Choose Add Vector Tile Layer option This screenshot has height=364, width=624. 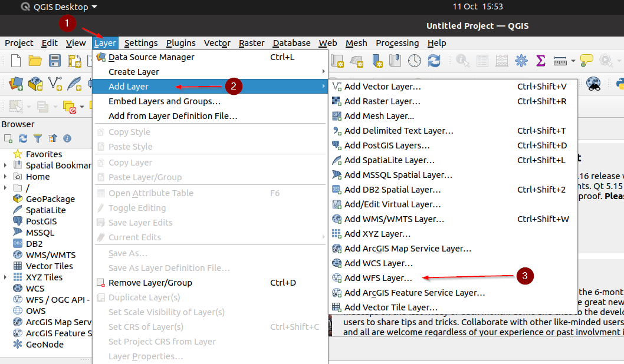453,307
